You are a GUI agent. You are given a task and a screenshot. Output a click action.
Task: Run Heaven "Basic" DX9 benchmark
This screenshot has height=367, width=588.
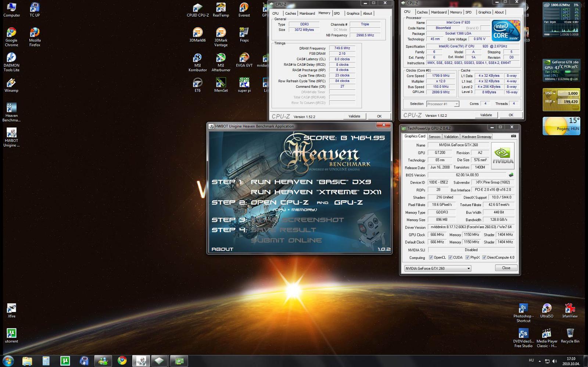coord(311,182)
